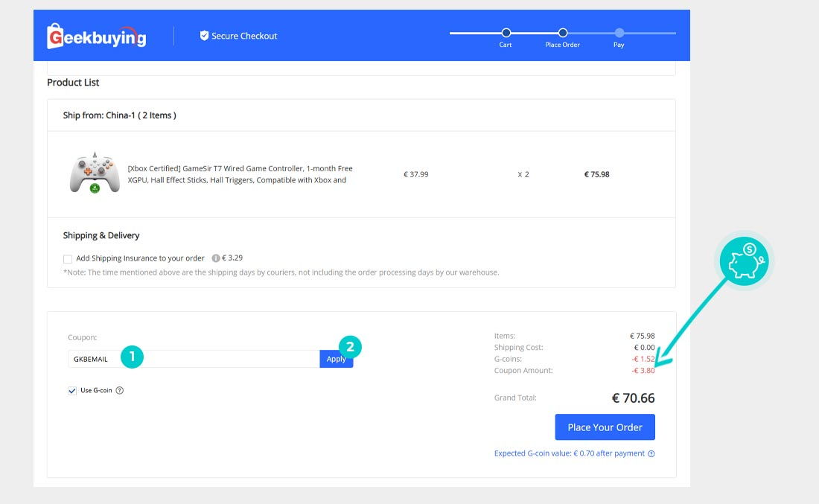Click the Items € 75.98 summary value
Image resolution: width=819 pixels, height=504 pixels.
[643, 336]
